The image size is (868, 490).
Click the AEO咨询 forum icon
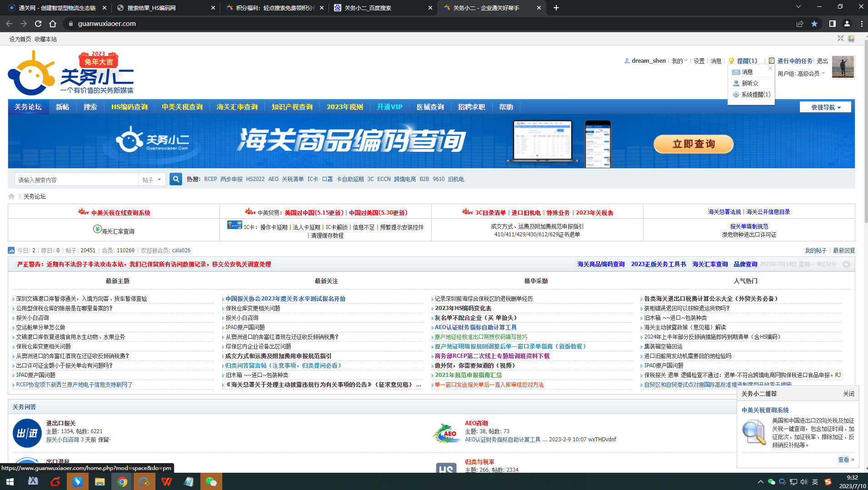tap(446, 433)
